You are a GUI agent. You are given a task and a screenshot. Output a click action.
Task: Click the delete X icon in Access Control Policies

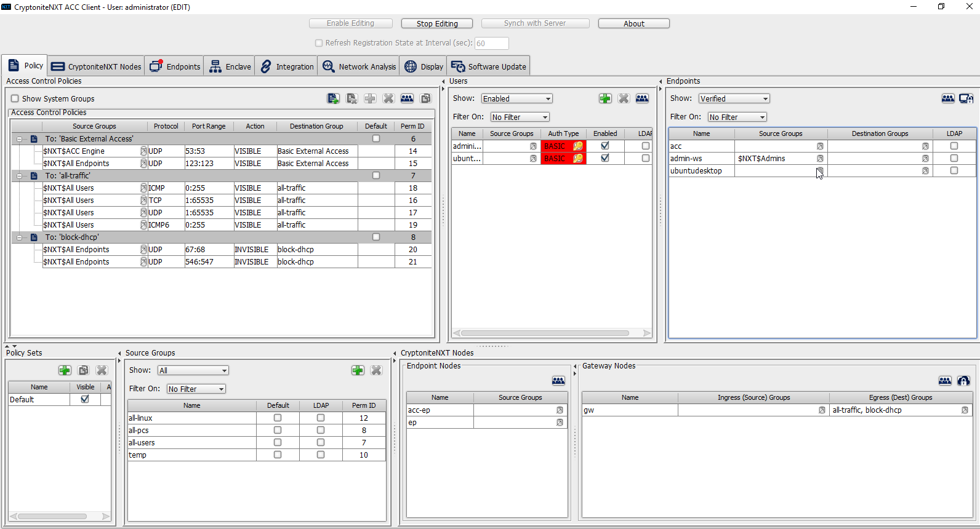[388, 98]
